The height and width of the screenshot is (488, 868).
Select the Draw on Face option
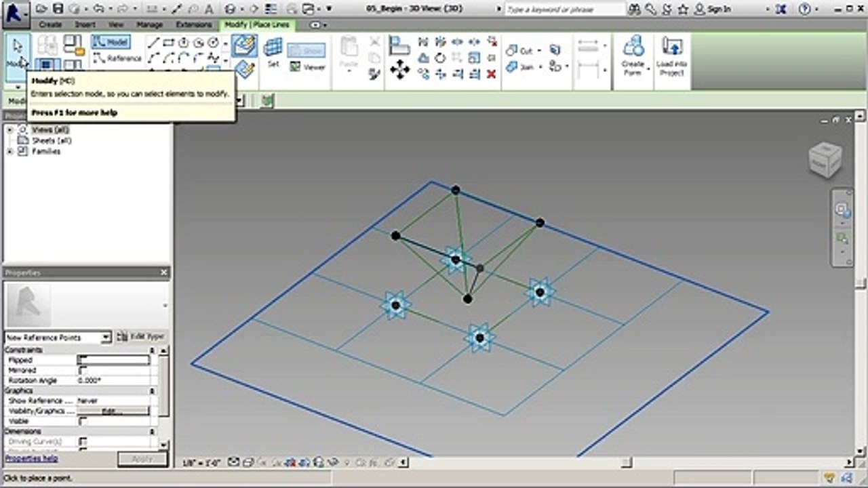click(x=244, y=45)
